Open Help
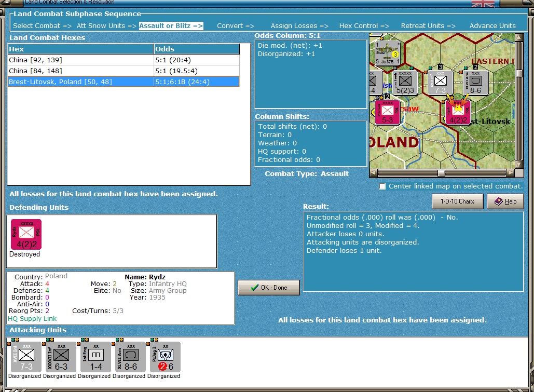 [x=505, y=201]
